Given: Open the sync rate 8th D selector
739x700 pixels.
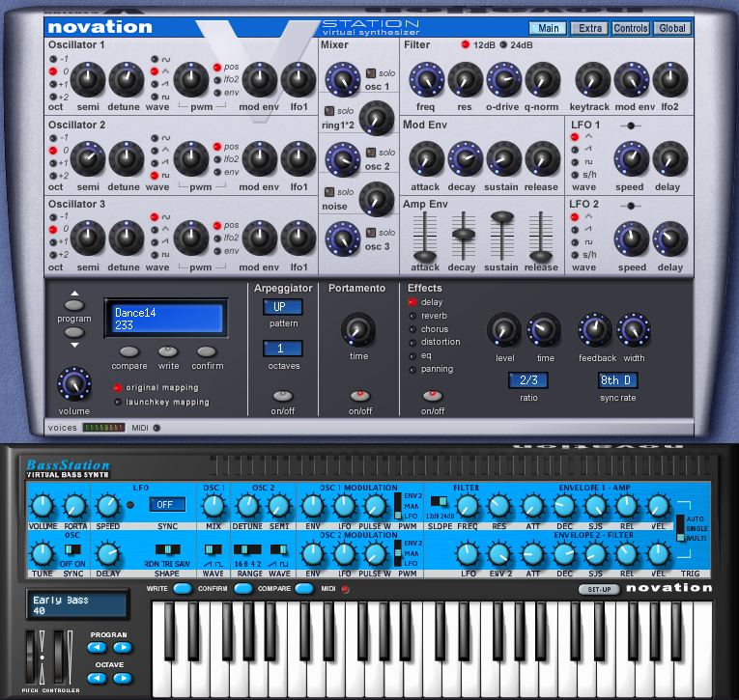Looking at the screenshot, I should [618, 380].
